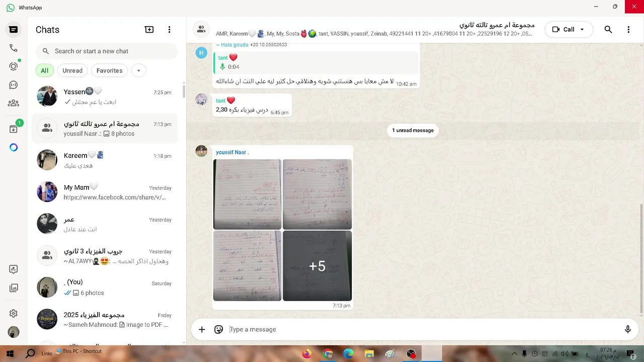
Task: Open the Chats icon in left sidebar
Action: [14, 30]
